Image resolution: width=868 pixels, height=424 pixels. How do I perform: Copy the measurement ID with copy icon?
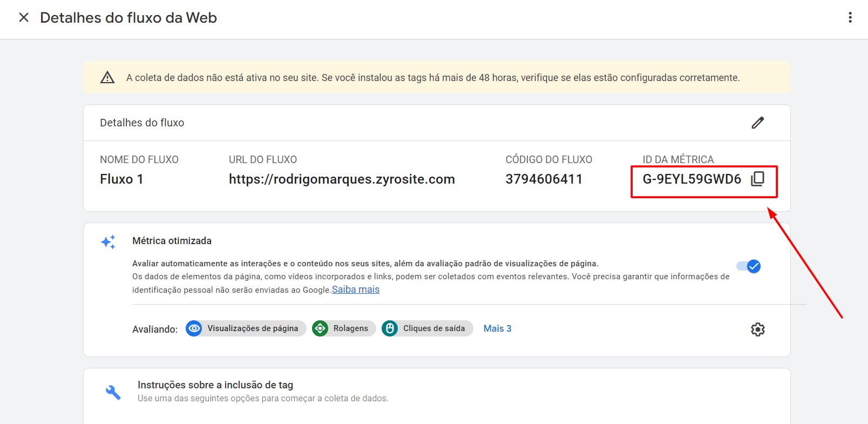[x=757, y=179]
